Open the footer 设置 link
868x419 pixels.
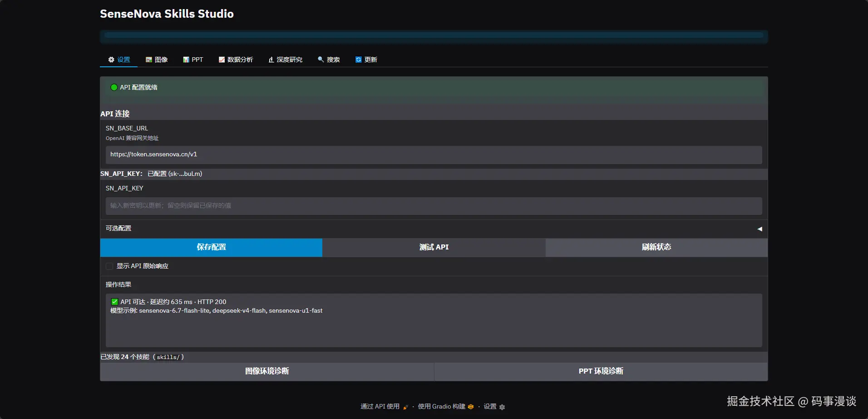click(494, 407)
